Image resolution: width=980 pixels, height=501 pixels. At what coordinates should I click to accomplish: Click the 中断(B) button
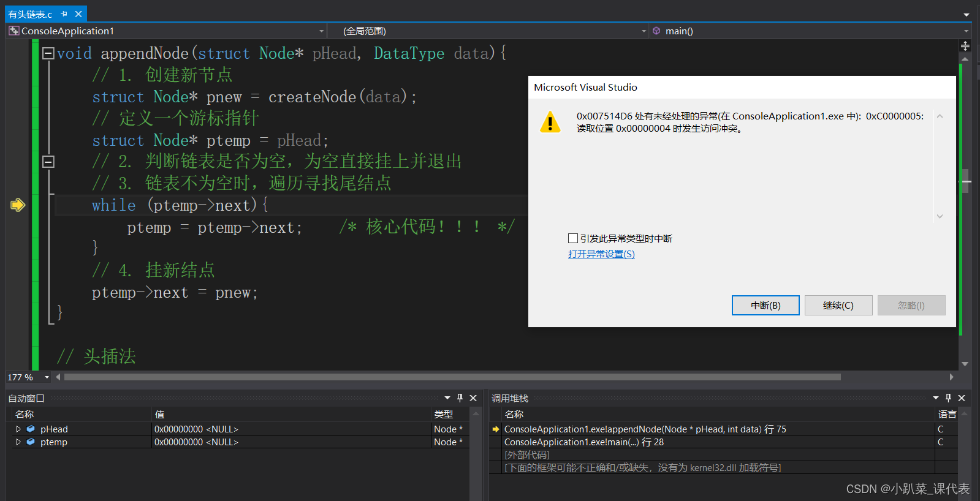[x=765, y=305]
